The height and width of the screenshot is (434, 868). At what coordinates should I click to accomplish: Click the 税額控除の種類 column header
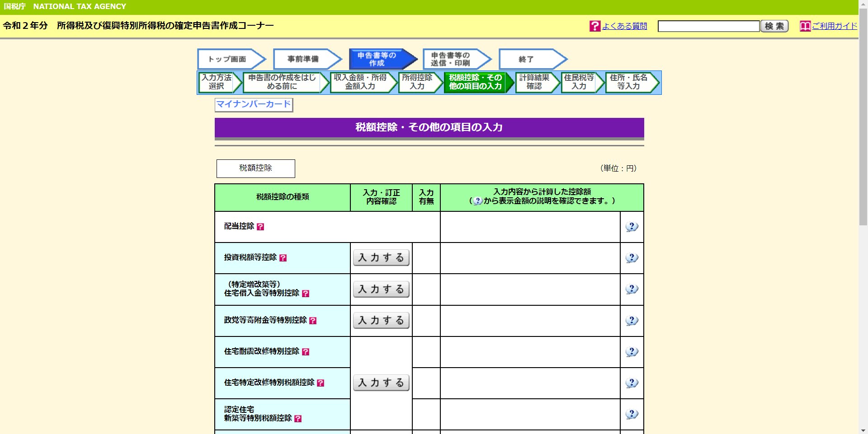[x=283, y=197]
